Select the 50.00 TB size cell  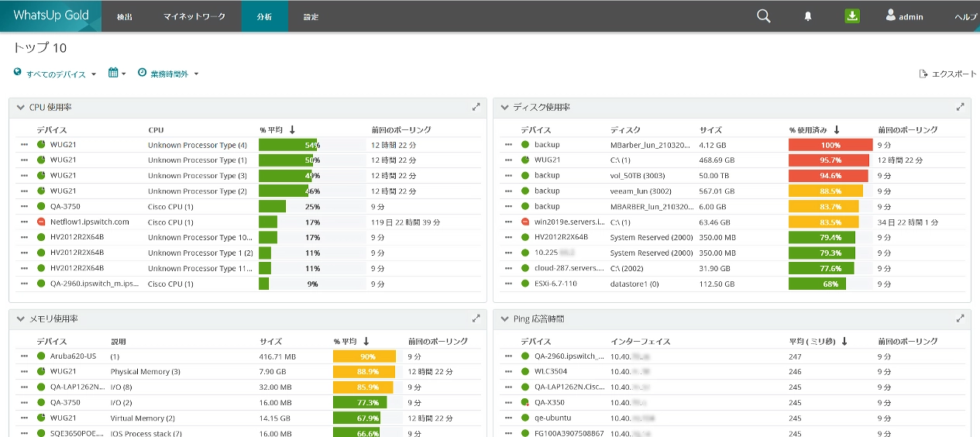coord(716,176)
